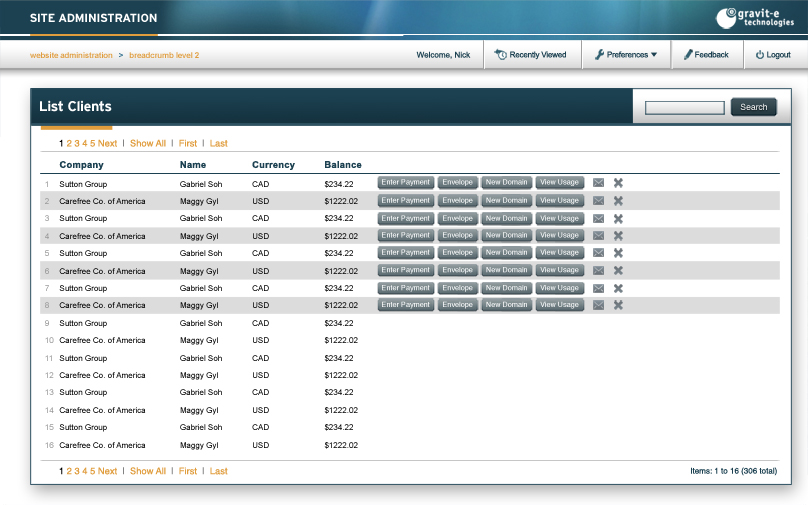Click Show All in the top pagination
Image resolution: width=808 pixels, height=505 pixels.
point(148,143)
